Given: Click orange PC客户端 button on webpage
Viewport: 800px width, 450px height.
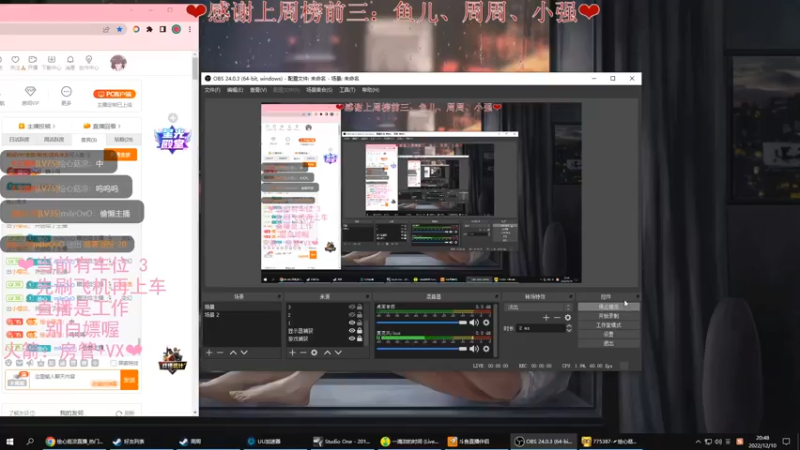Looking at the screenshot, I should coord(114,94).
